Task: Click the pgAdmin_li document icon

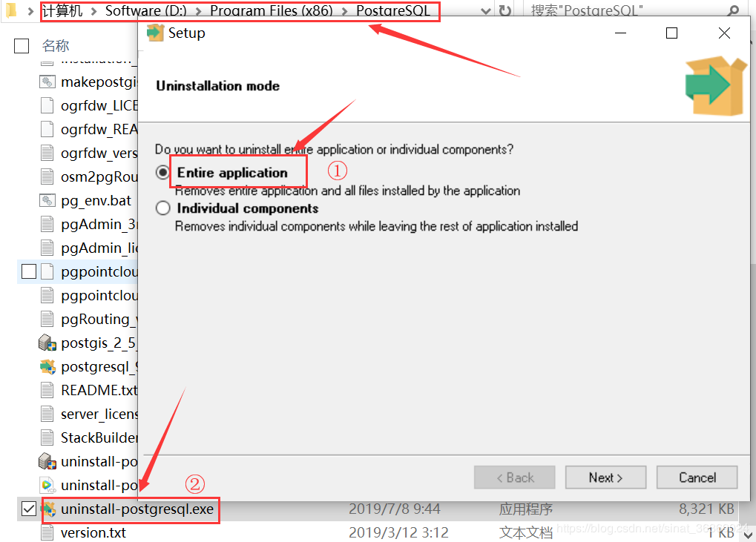Action: click(x=47, y=248)
